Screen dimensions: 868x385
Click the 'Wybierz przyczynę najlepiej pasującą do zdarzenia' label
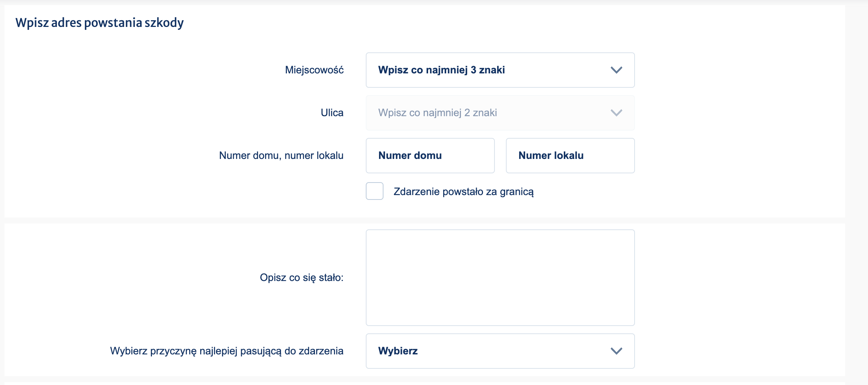(x=227, y=351)
